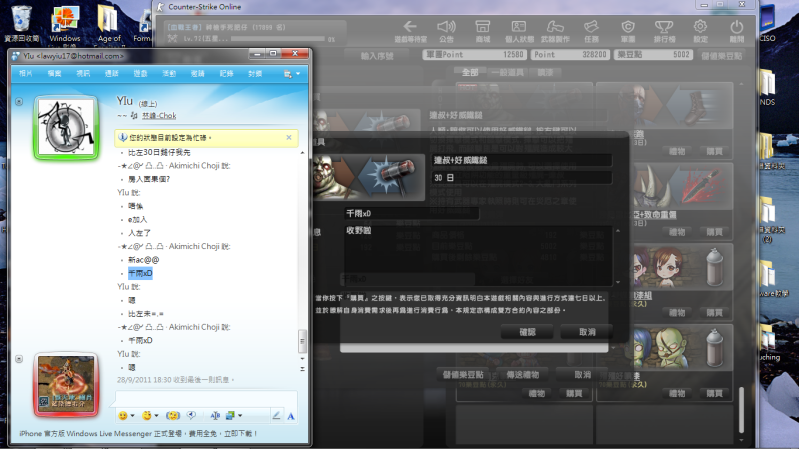Screen dimensions: 799x449
Task: Open the settings gear icon (設定)
Action: pos(700,31)
